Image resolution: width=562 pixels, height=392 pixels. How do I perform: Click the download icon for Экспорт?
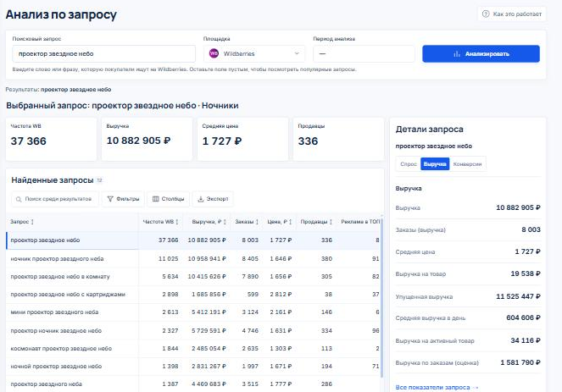point(201,199)
